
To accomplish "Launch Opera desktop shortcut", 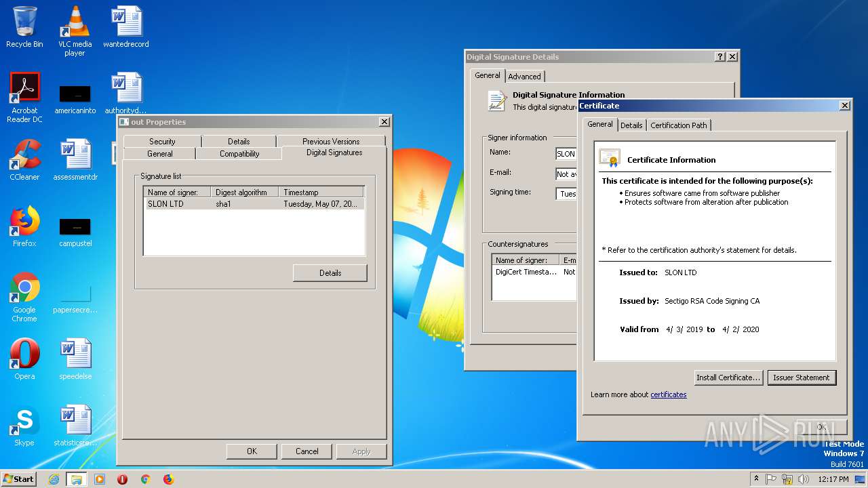I will click(24, 359).
